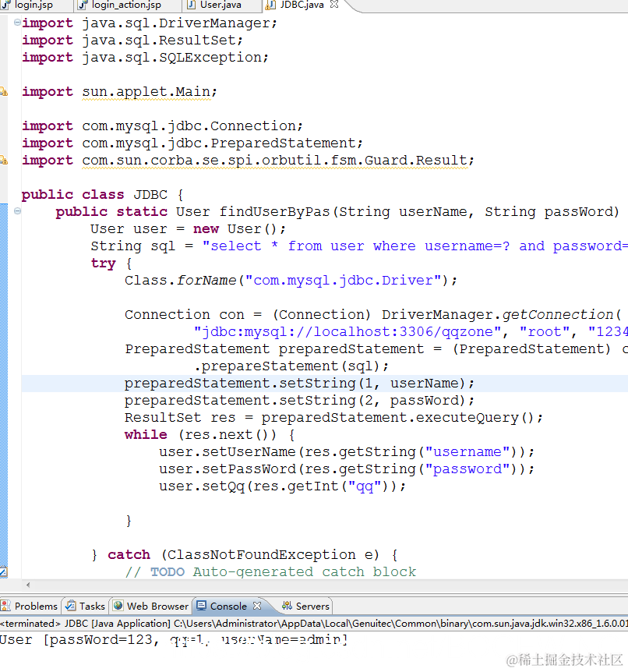The width and height of the screenshot is (628, 672).
Task: Click the warning marker beside sun.applet.Main import
Action: [x=3, y=91]
